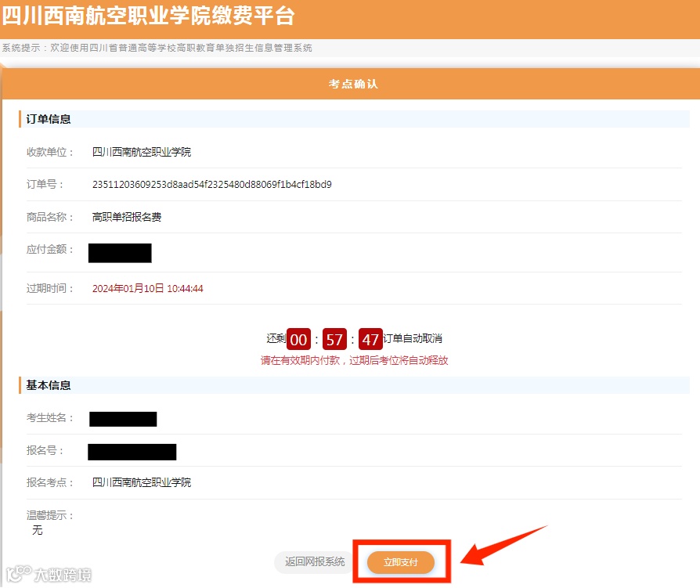Click the expiry time 2024年01月10日 10:44:44
This screenshot has width=700, height=588.
pyautogui.click(x=148, y=288)
